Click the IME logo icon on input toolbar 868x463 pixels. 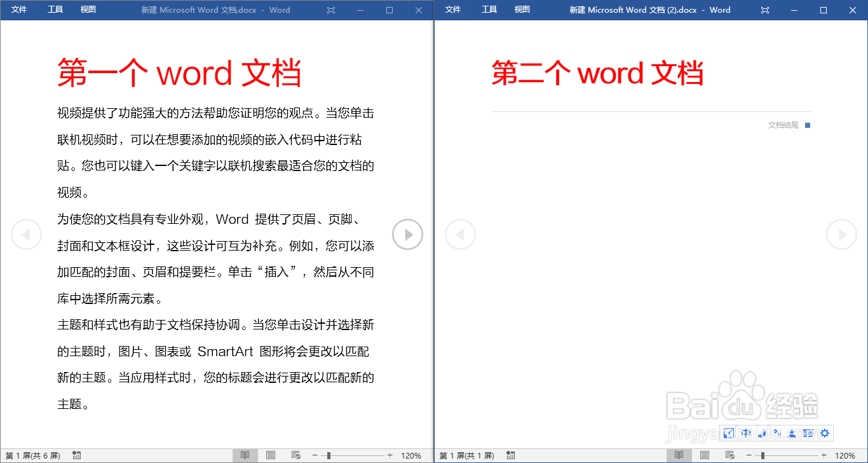[729, 433]
